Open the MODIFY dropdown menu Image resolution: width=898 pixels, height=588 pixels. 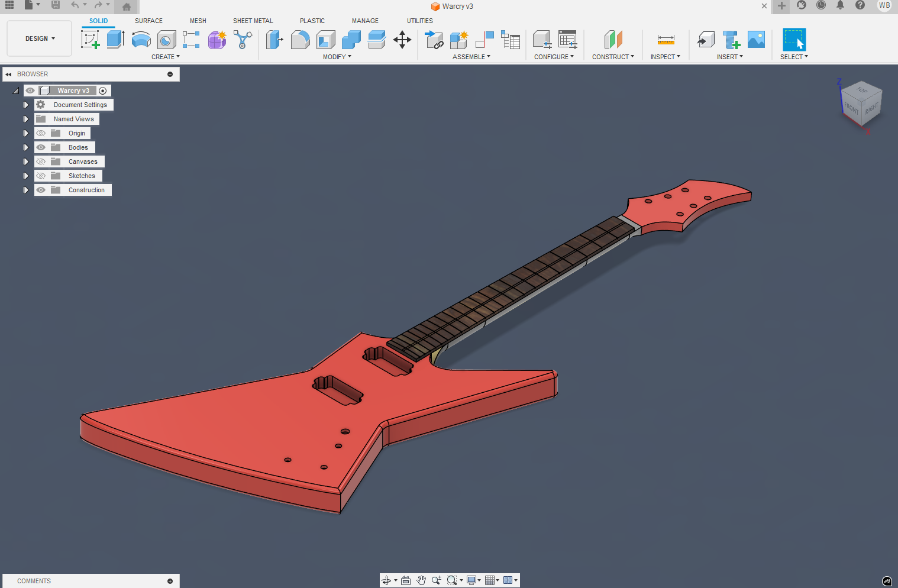337,57
